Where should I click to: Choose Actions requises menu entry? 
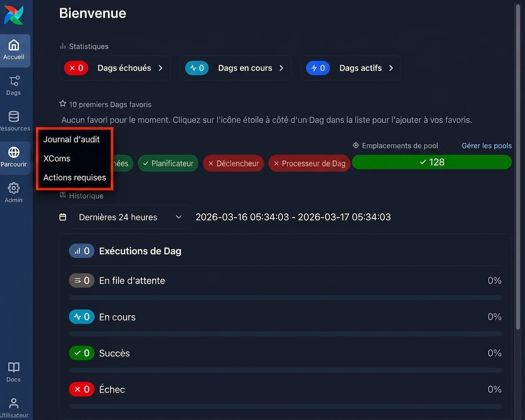[75, 177]
